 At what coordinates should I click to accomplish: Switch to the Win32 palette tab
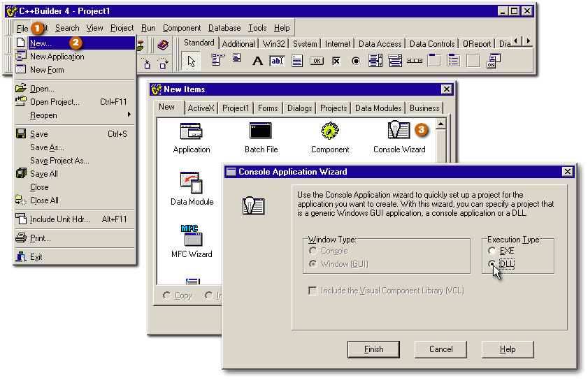[274, 44]
